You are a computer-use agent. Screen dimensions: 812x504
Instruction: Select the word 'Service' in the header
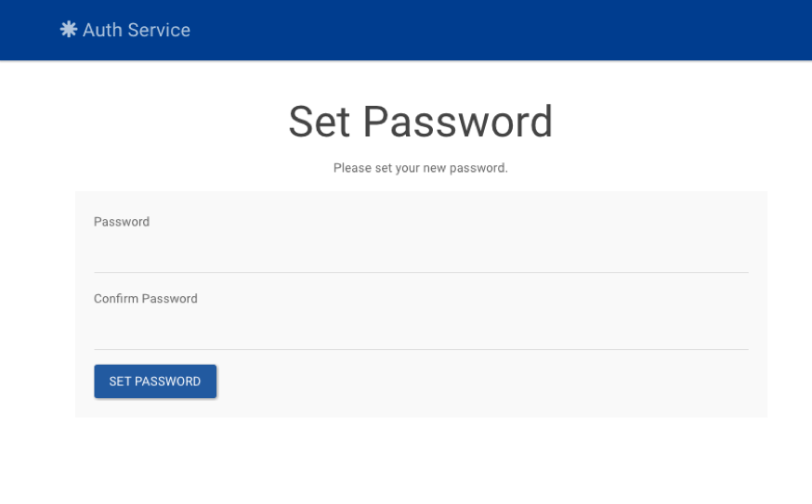pos(159,30)
